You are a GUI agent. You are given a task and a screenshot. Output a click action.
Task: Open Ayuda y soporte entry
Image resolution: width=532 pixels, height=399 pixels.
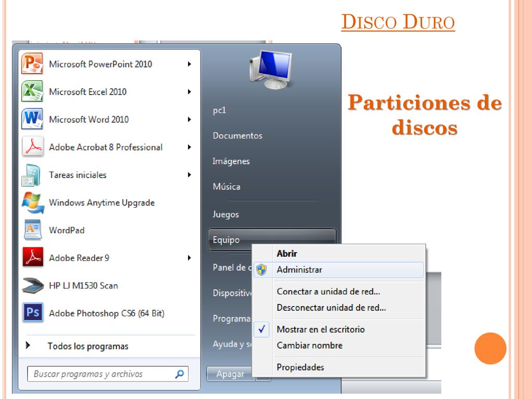pyautogui.click(x=232, y=344)
